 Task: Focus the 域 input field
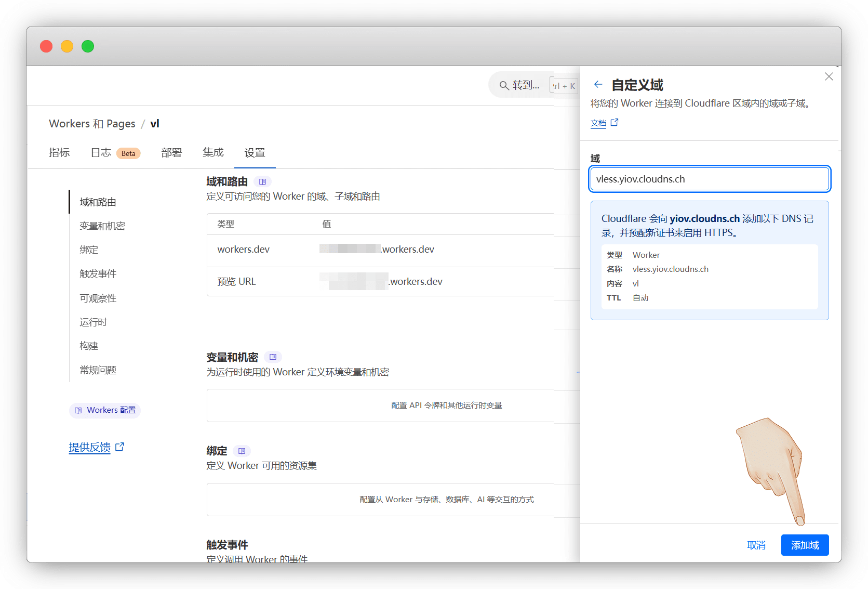(709, 179)
